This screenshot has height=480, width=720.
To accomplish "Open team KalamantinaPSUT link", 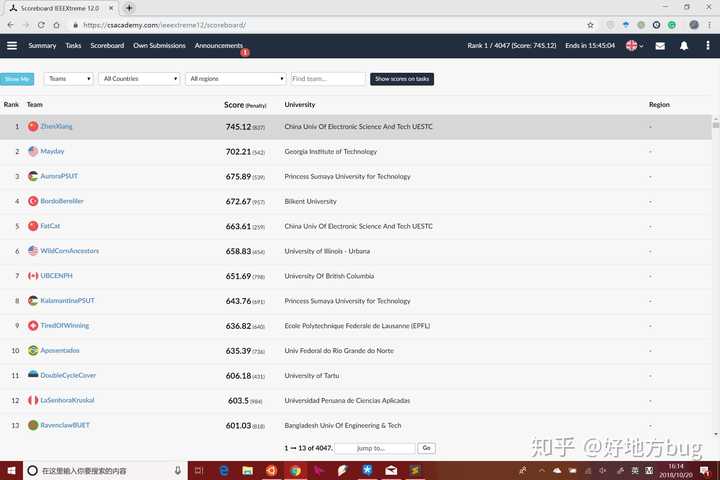I will [x=68, y=300].
